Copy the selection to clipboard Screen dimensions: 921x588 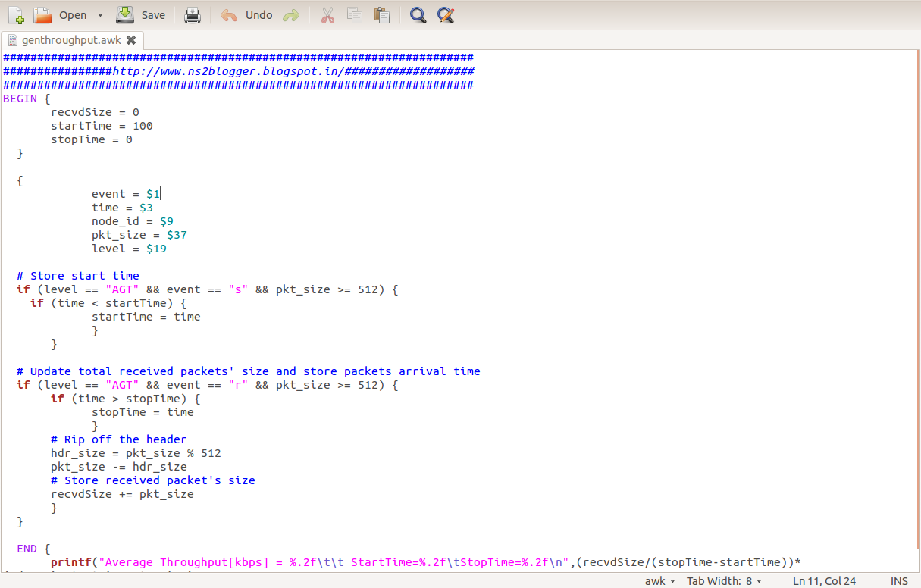(x=355, y=14)
